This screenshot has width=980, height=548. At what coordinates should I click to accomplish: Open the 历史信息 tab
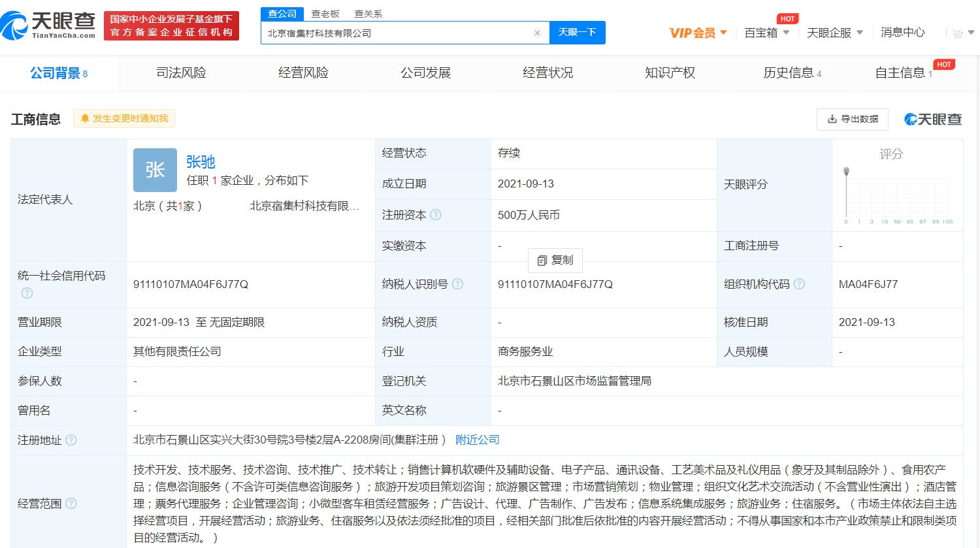pyautogui.click(x=792, y=73)
